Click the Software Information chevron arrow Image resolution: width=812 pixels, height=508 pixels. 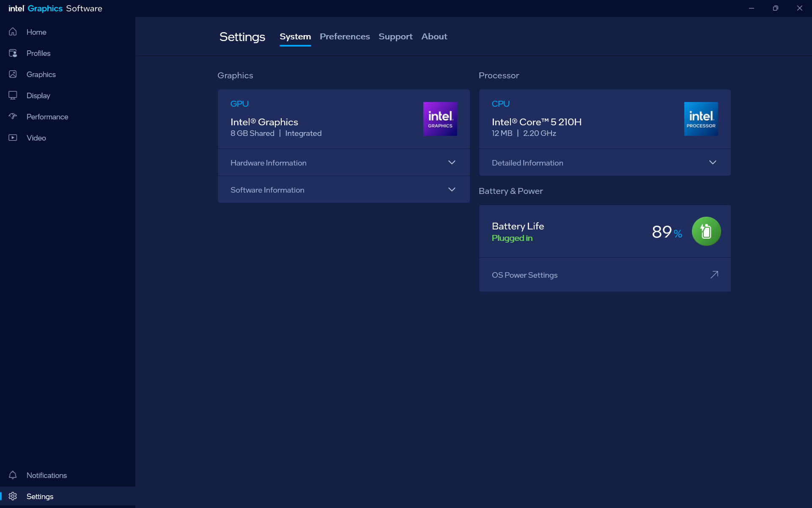pos(452,190)
